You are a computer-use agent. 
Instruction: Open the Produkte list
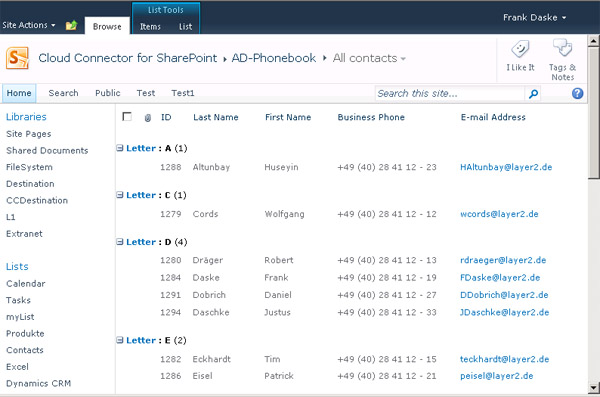pyautogui.click(x=25, y=333)
